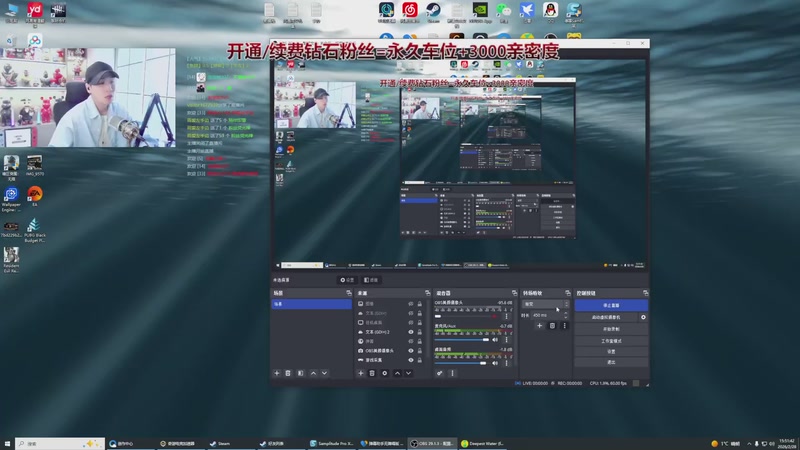The height and width of the screenshot is (450, 800).
Task: Mute the 桌面音频 mixer channel
Action: (x=495, y=363)
